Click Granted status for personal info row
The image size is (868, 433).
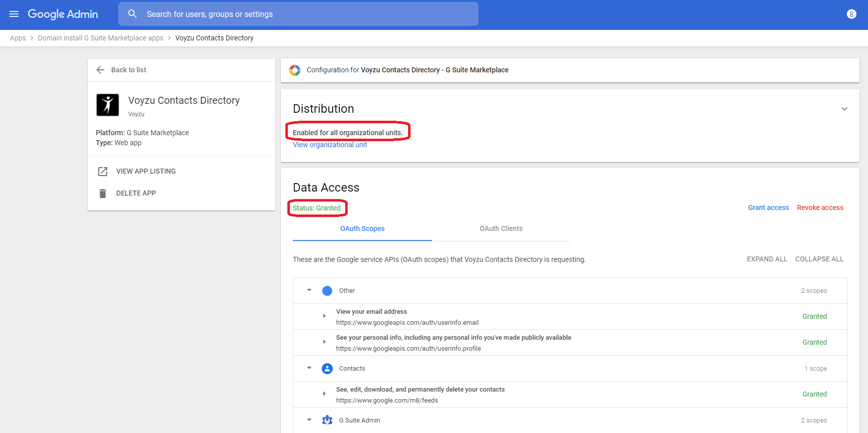(815, 342)
